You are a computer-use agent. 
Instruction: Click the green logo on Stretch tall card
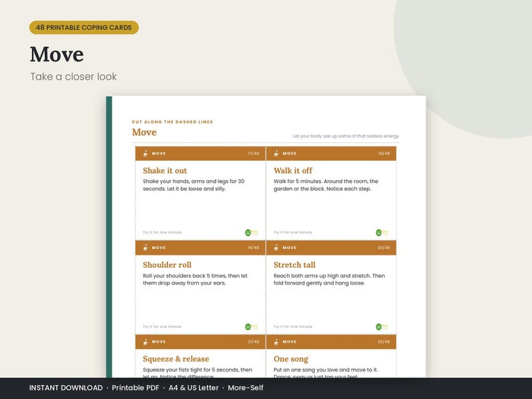coord(382,327)
